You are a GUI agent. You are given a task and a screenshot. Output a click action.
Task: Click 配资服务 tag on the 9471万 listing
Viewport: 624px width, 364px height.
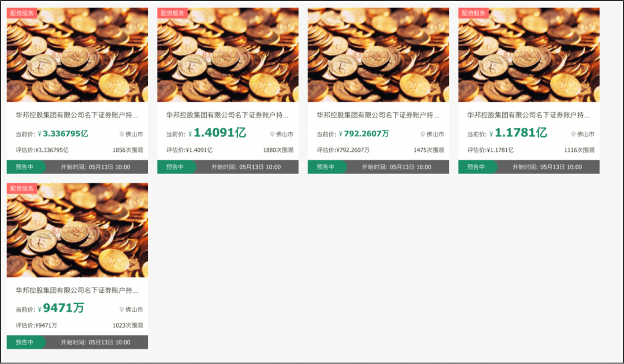[x=22, y=188]
